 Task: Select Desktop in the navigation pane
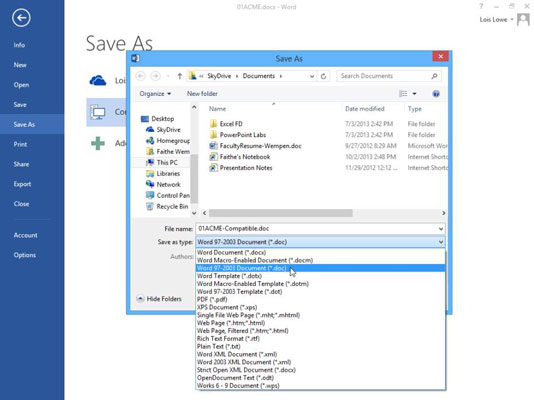pyautogui.click(x=158, y=118)
